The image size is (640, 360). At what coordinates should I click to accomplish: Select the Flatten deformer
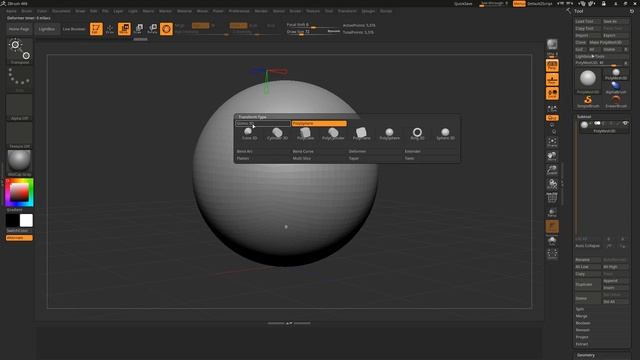tap(263, 158)
